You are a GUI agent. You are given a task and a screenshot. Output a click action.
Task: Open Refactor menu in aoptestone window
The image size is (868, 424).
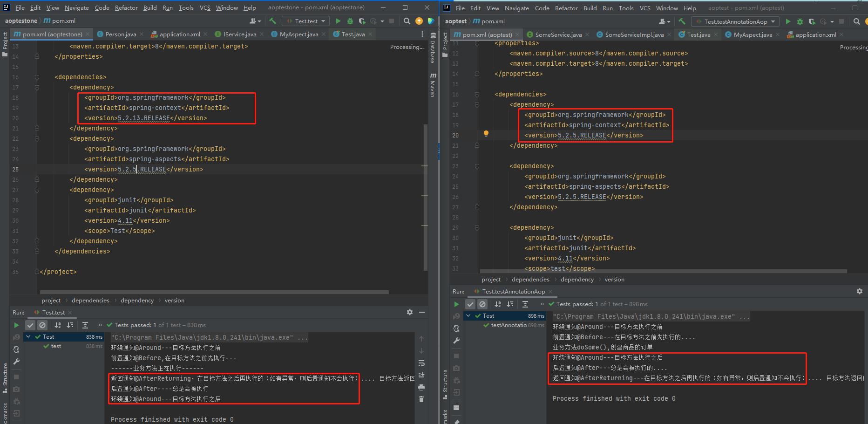tap(126, 8)
